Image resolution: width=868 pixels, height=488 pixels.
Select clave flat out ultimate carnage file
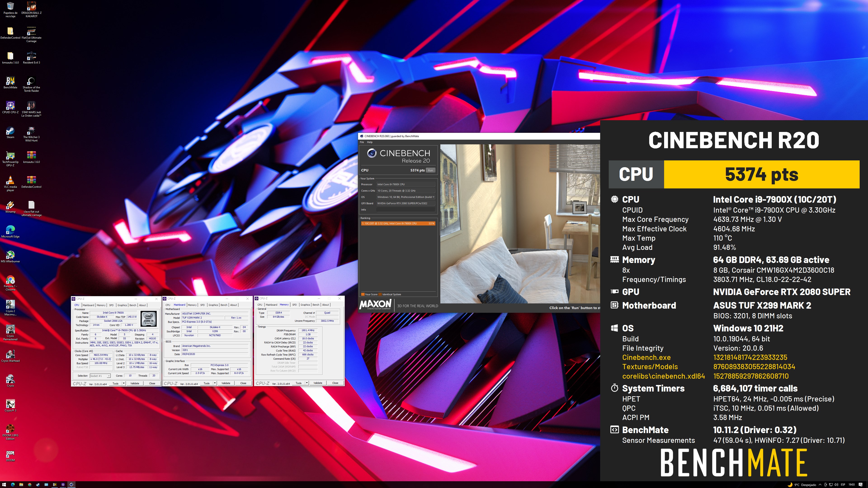[x=31, y=209]
